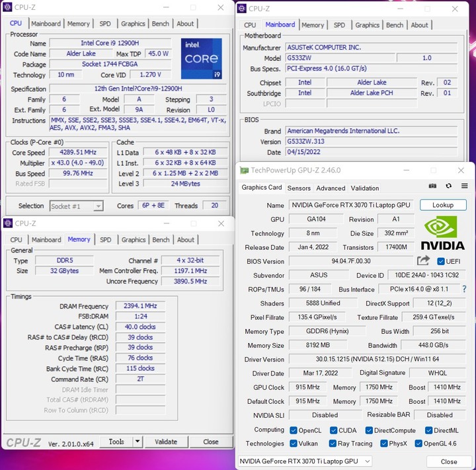476x470 pixels.
Task: Click GPU-Z screenshot camera icon
Action: click(432, 186)
